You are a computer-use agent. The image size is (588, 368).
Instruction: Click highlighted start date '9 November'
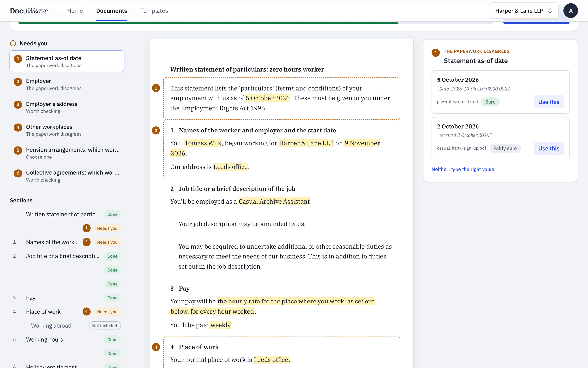click(362, 143)
